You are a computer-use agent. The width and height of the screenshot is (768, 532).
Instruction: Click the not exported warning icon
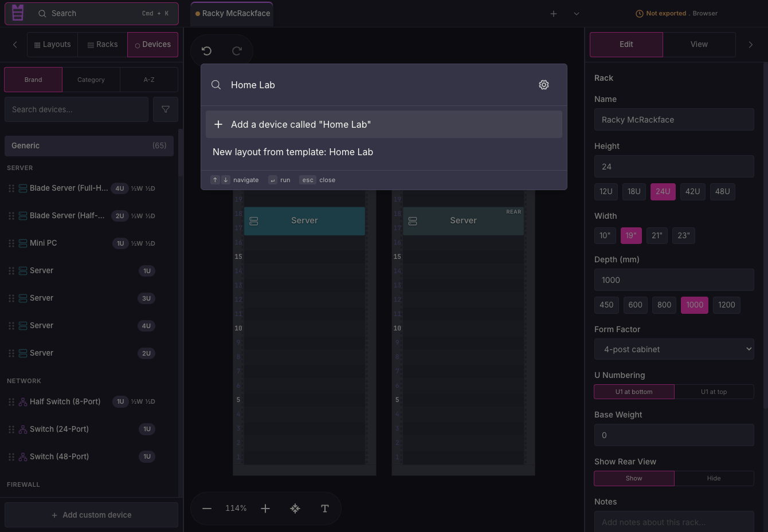tap(640, 14)
